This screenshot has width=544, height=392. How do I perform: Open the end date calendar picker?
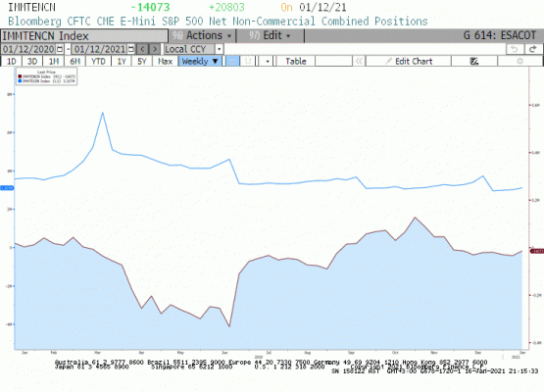(x=131, y=49)
